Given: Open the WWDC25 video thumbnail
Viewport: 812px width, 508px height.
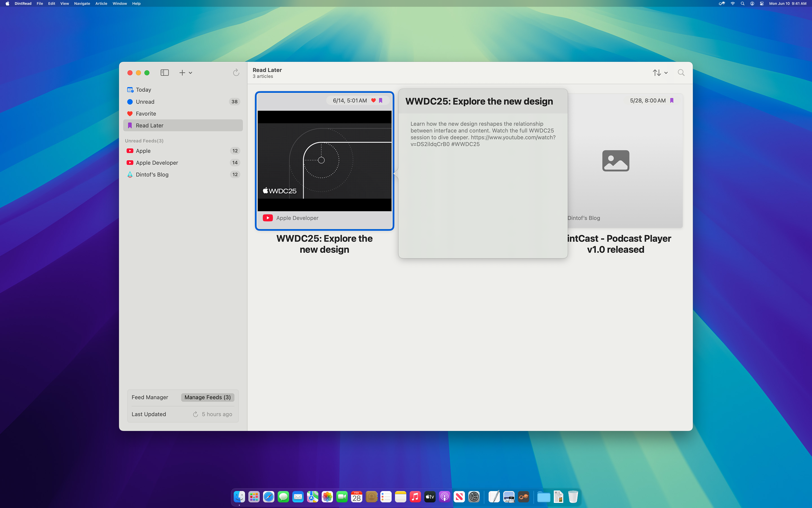Looking at the screenshot, I should 325,161.
